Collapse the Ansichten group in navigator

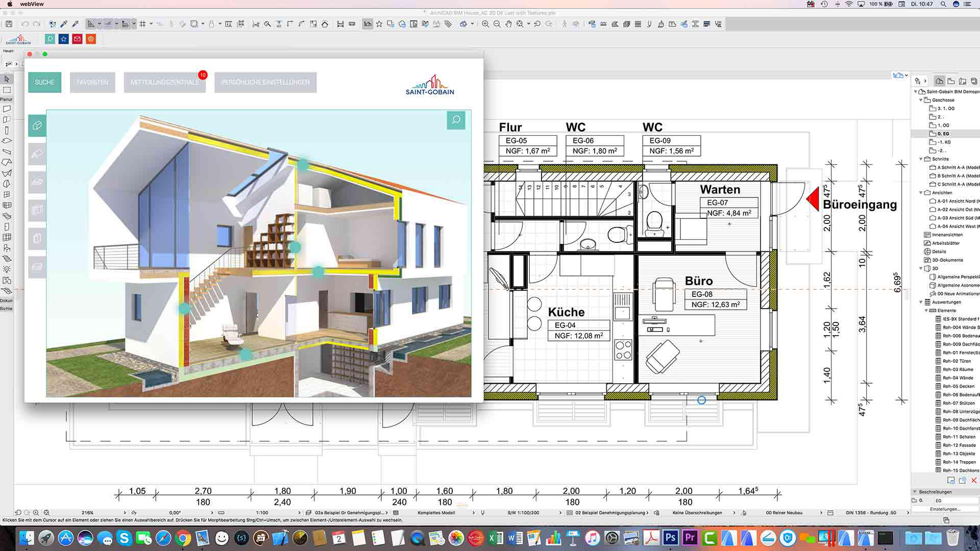coord(921,193)
